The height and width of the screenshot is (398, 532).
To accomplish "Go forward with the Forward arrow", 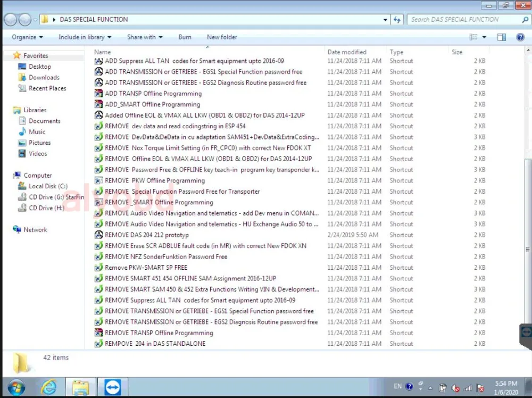I will pos(25,20).
